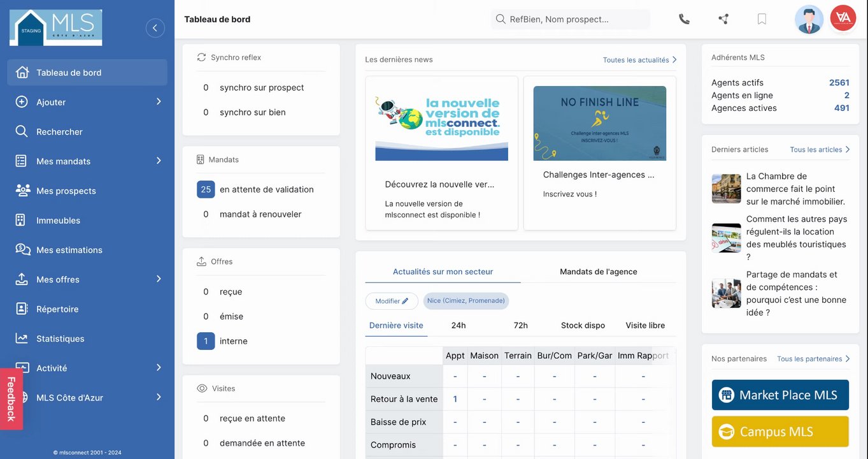Open Tous les partenaires link

point(814,359)
